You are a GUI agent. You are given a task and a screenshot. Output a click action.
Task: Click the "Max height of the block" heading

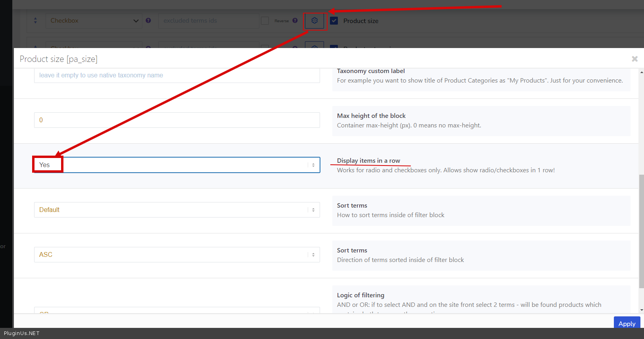click(x=371, y=116)
